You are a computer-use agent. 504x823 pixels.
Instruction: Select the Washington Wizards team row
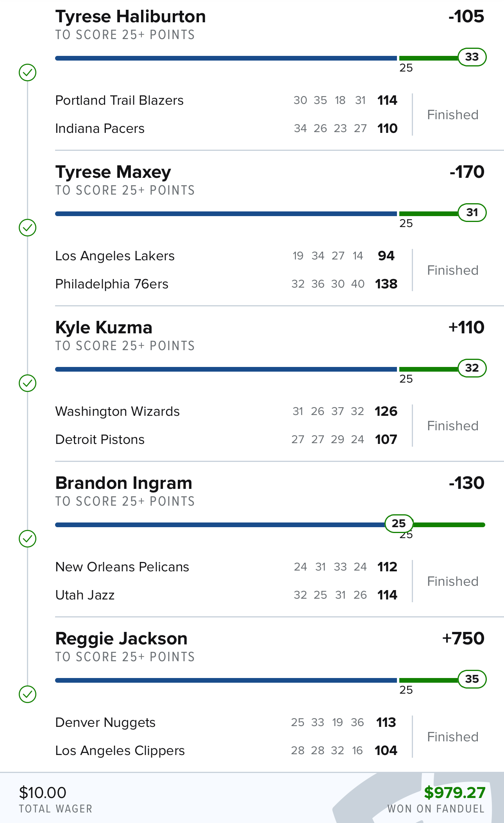click(226, 411)
